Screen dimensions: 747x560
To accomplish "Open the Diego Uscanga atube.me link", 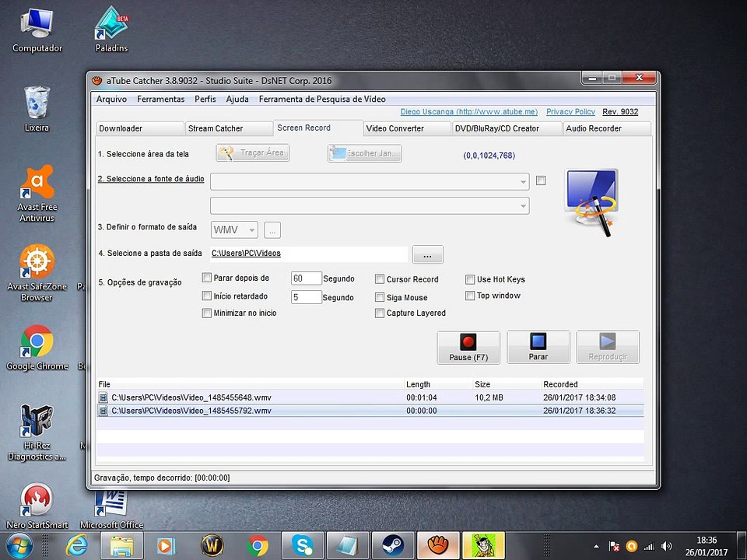I will click(x=468, y=111).
